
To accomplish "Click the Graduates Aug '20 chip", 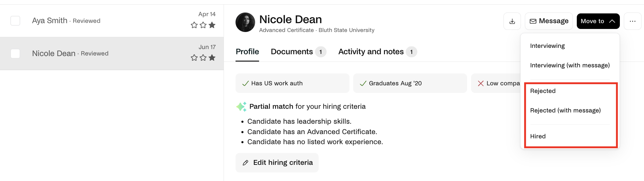I will click(410, 83).
